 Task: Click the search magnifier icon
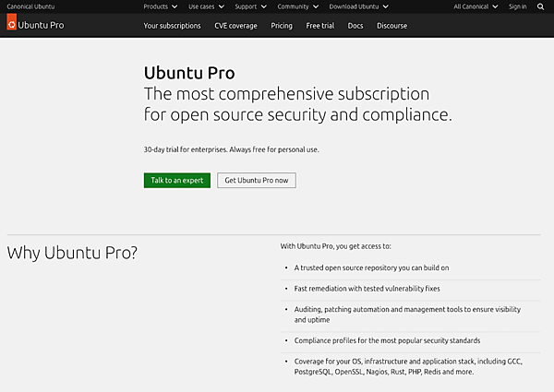pyautogui.click(x=541, y=6)
